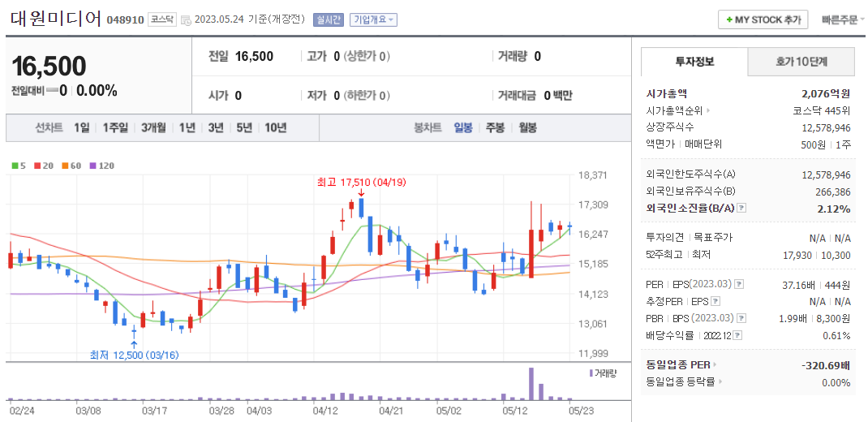
Task: Open help icon next to PER EPS(2023.03)
Action: (738, 284)
